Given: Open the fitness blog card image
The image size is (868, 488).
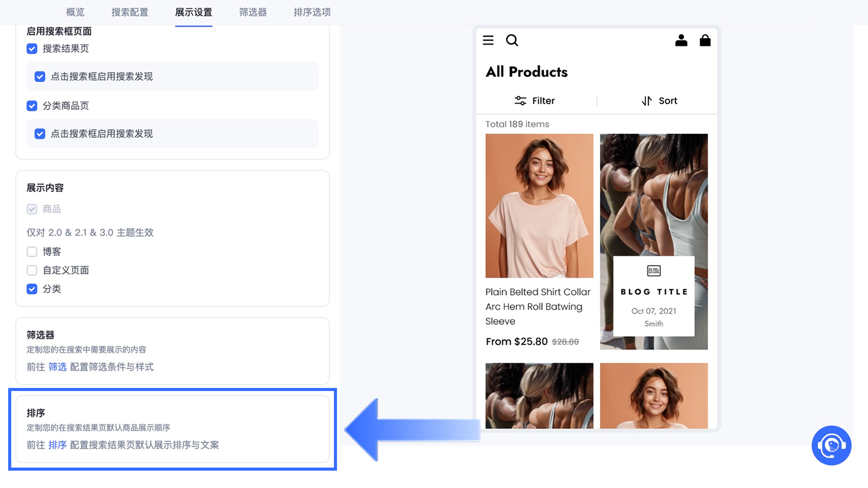Looking at the screenshot, I should click(x=654, y=241).
